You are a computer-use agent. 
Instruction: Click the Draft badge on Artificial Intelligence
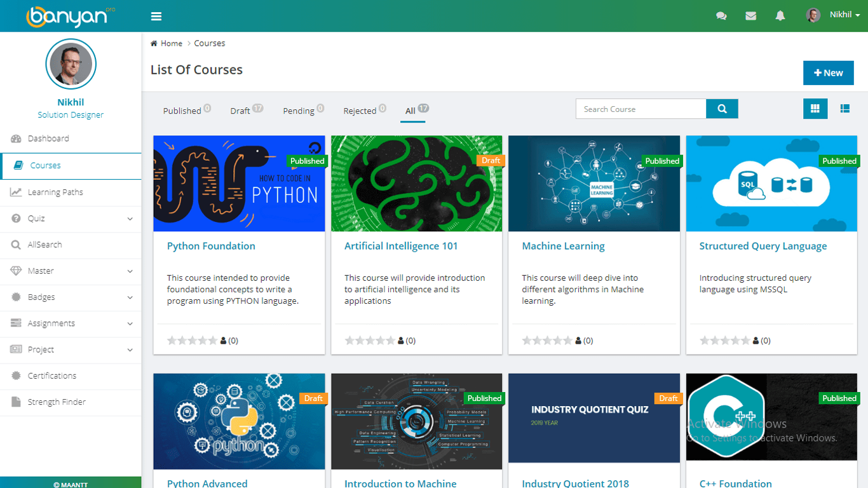point(491,161)
